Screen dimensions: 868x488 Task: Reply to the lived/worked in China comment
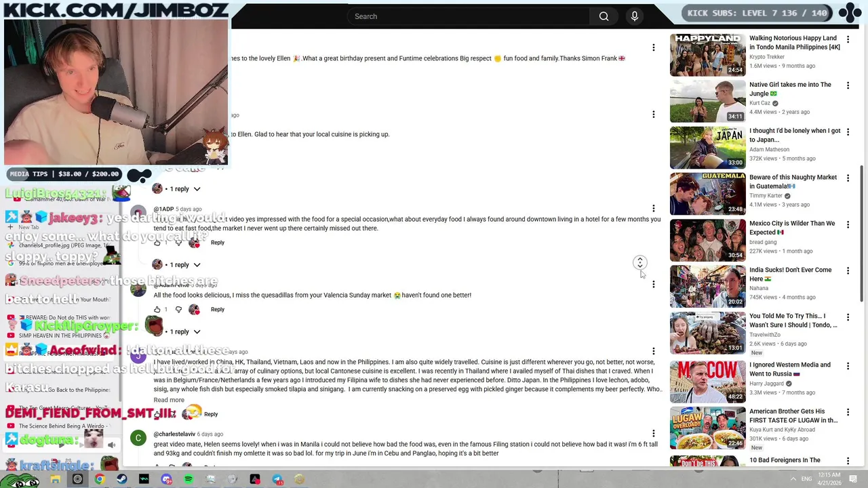(x=211, y=414)
